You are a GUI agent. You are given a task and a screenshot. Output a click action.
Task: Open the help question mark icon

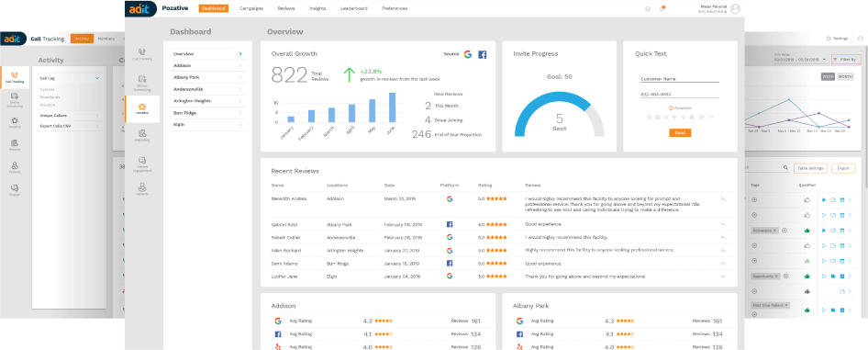click(x=648, y=8)
